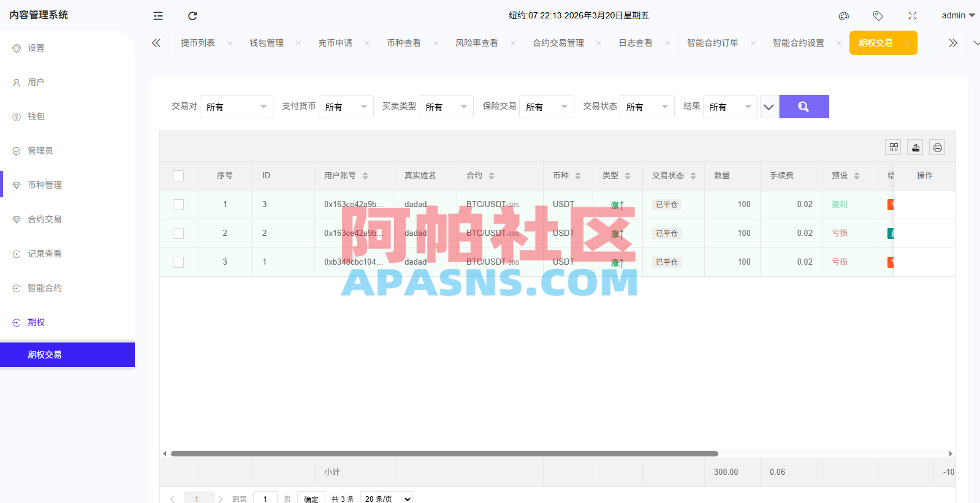Expand more filters with the chevron button
Viewport: 980px width, 503px height.
(x=769, y=107)
